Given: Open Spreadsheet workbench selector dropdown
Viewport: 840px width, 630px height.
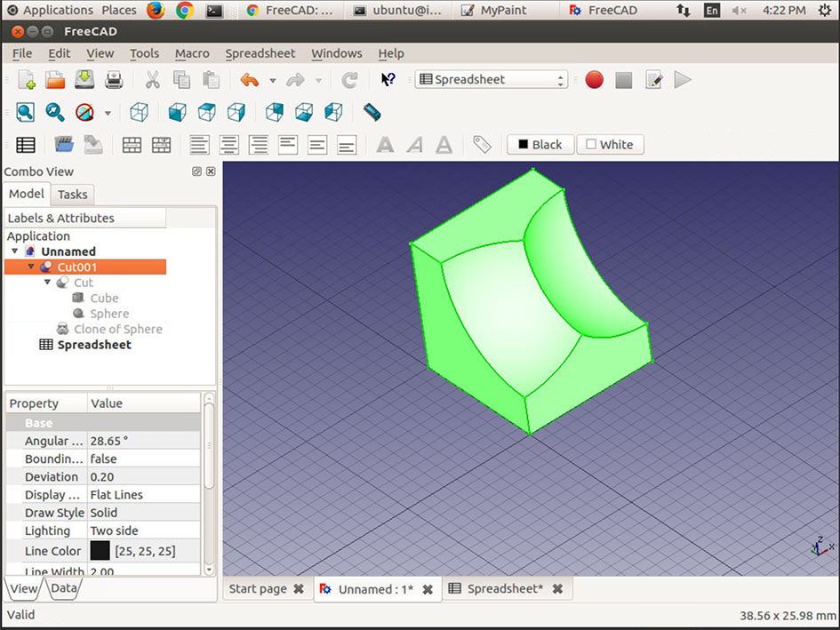Looking at the screenshot, I should point(492,80).
